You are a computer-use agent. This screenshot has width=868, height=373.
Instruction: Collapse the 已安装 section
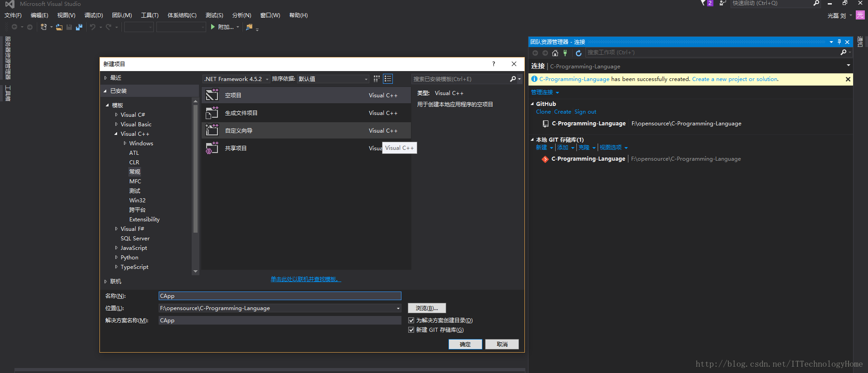point(105,91)
